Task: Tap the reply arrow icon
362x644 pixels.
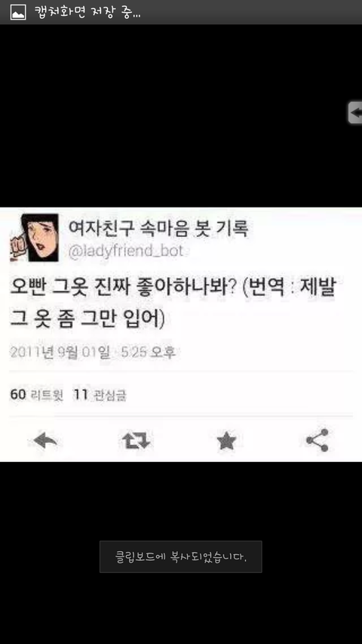Action: (45, 441)
